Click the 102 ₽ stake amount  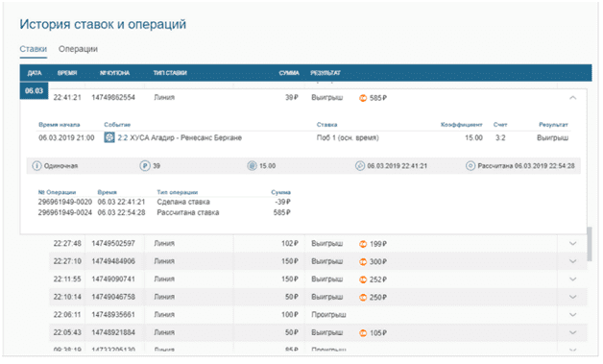tap(290, 243)
